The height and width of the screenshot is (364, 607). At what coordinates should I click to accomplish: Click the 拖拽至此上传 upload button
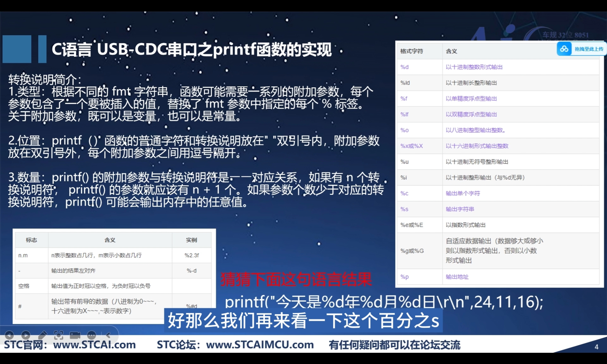pyautogui.click(x=588, y=49)
